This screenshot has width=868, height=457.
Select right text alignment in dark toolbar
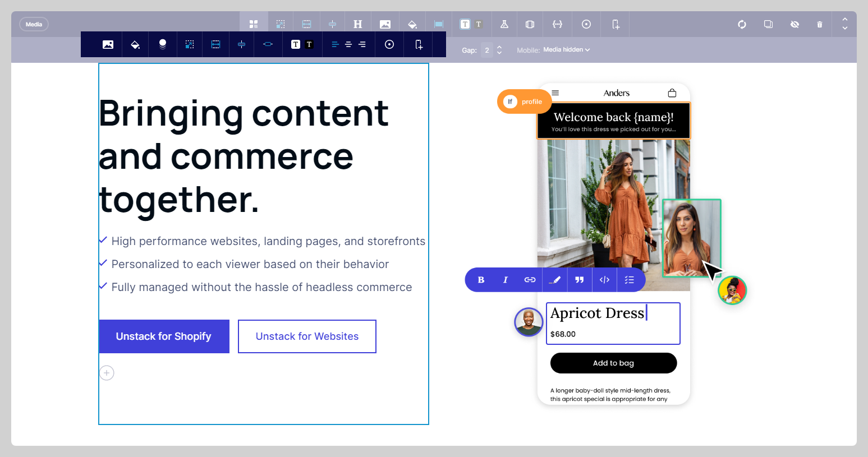(362, 44)
